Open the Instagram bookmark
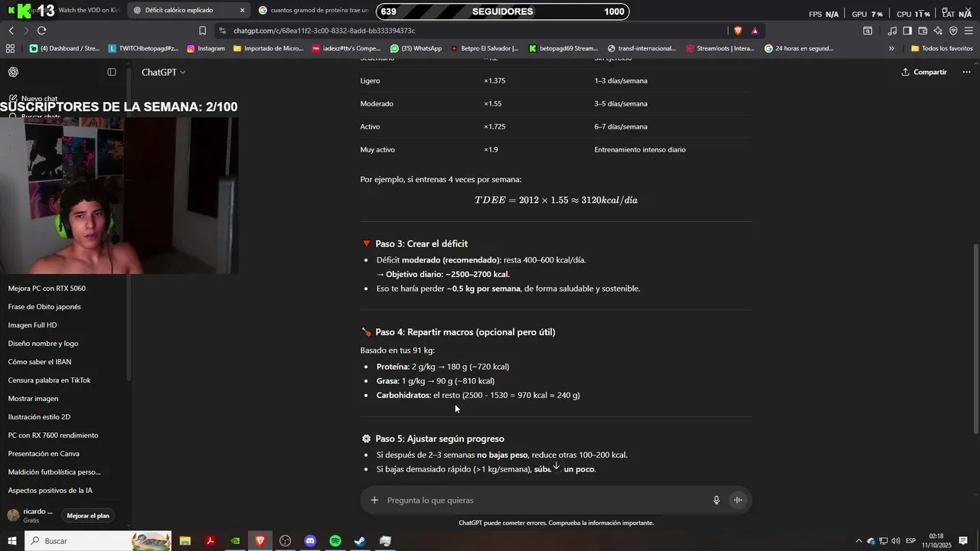This screenshot has height=551, width=980. [x=206, y=48]
